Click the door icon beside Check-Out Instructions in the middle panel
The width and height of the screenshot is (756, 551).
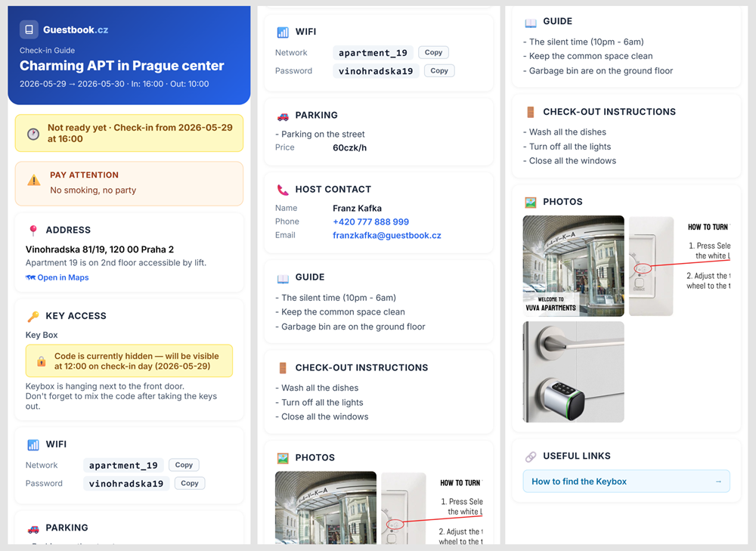283,368
